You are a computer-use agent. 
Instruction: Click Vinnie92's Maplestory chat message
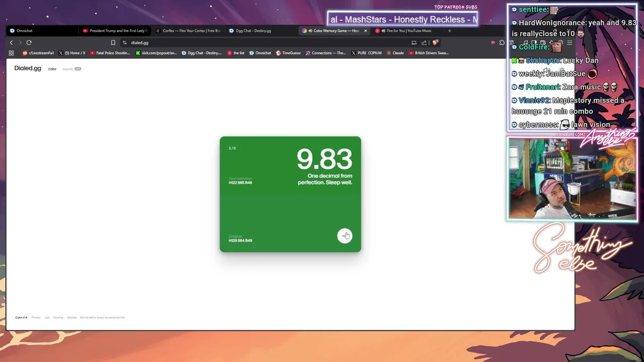[569, 106]
